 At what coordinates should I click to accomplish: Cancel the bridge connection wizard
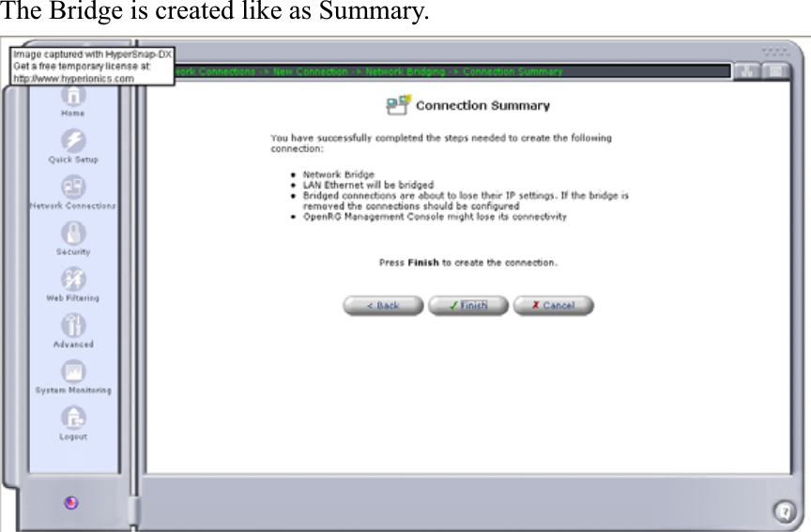click(x=554, y=306)
